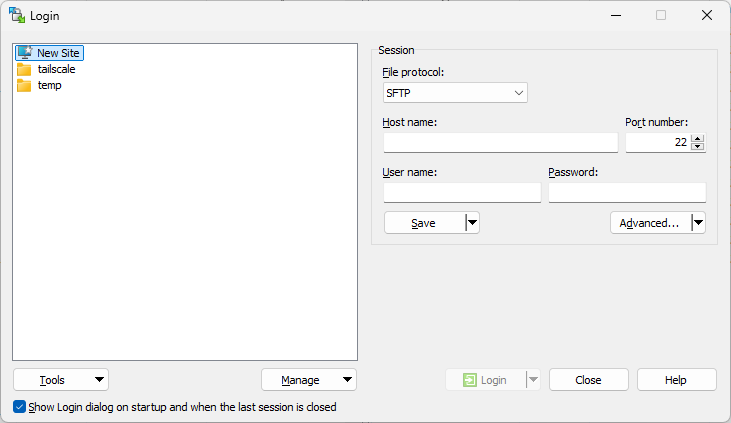Viewport: 731px width, 423px height.
Task: Click the WinSCP icon in title bar
Action: pos(17,15)
